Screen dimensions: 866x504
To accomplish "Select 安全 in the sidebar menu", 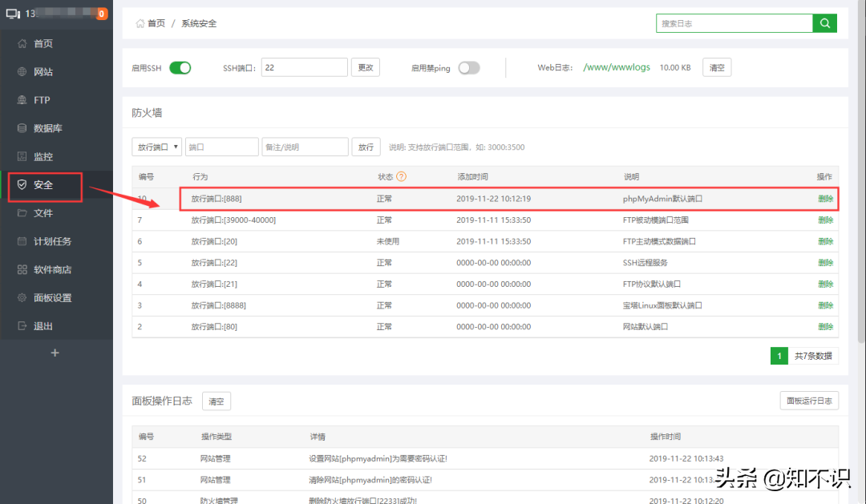I will coord(44,185).
